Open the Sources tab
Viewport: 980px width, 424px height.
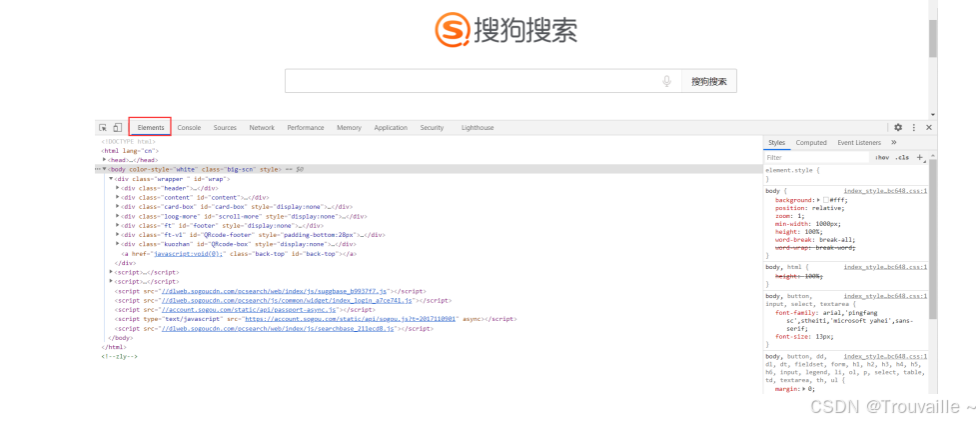tap(225, 128)
